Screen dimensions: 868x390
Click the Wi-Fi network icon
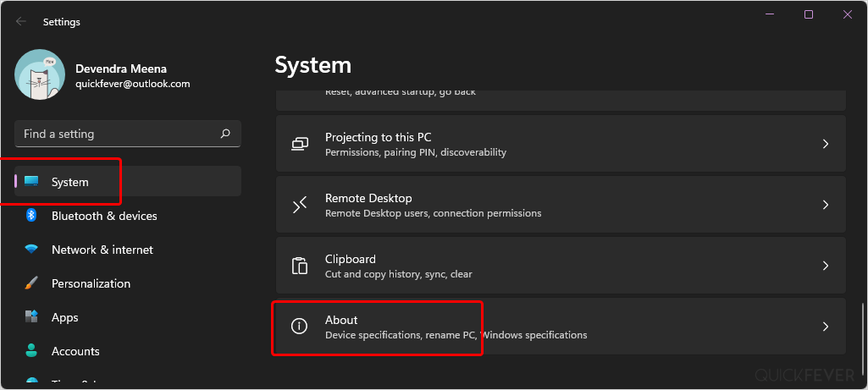coord(31,250)
